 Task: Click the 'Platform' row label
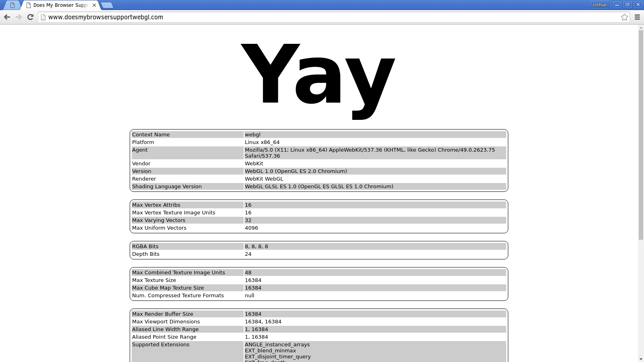point(143,142)
